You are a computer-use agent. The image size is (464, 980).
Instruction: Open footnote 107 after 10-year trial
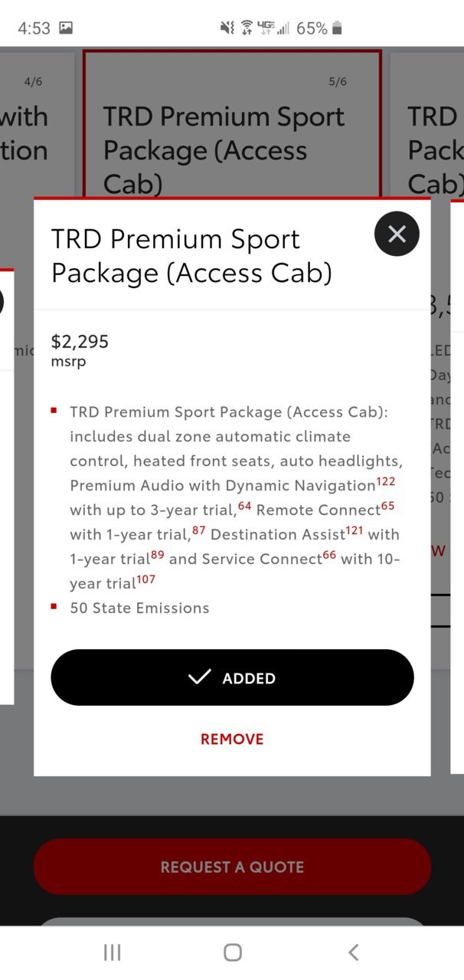145,579
